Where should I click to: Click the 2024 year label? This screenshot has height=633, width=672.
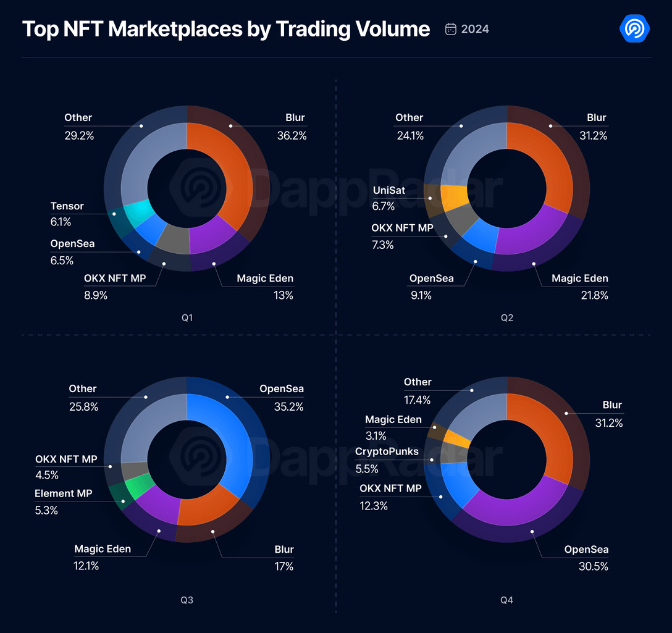(475, 29)
